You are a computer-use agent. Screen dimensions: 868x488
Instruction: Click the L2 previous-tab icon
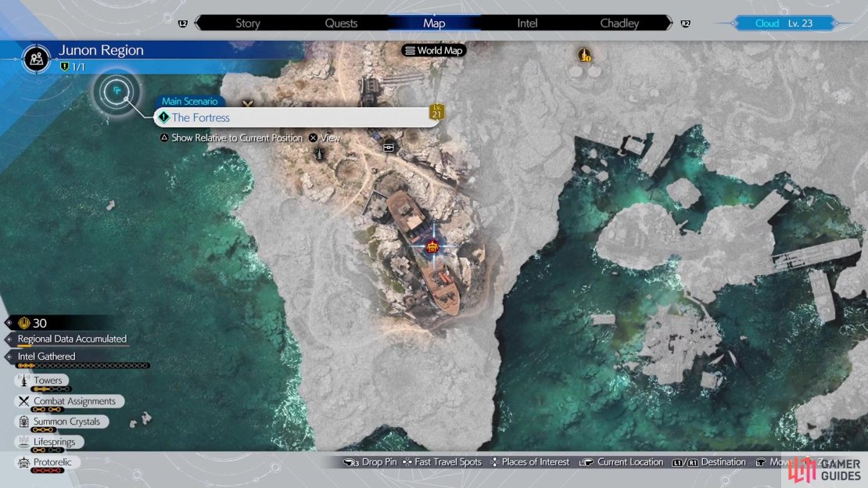coord(183,23)
